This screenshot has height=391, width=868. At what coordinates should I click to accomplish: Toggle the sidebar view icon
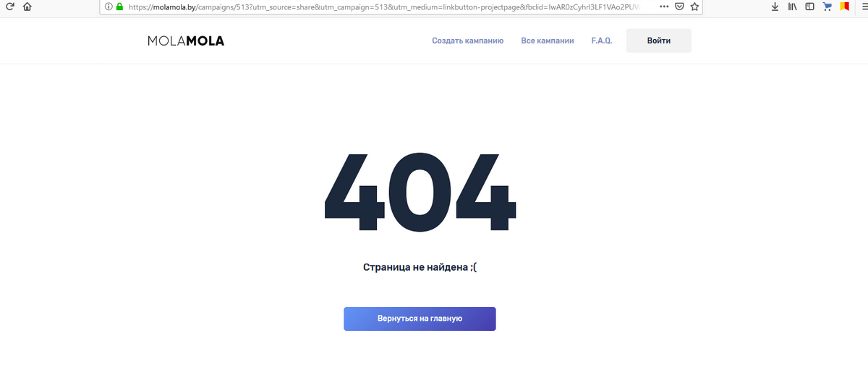pos(809,7)
